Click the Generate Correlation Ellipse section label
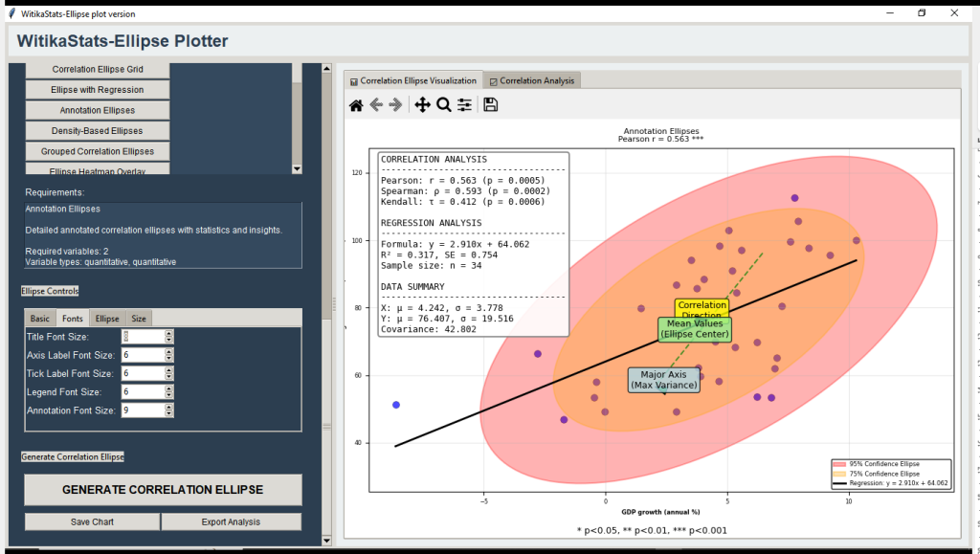Image resolution: width=980 pixels, height=554 pixels. pyautogui.click(x=73, y=457)
